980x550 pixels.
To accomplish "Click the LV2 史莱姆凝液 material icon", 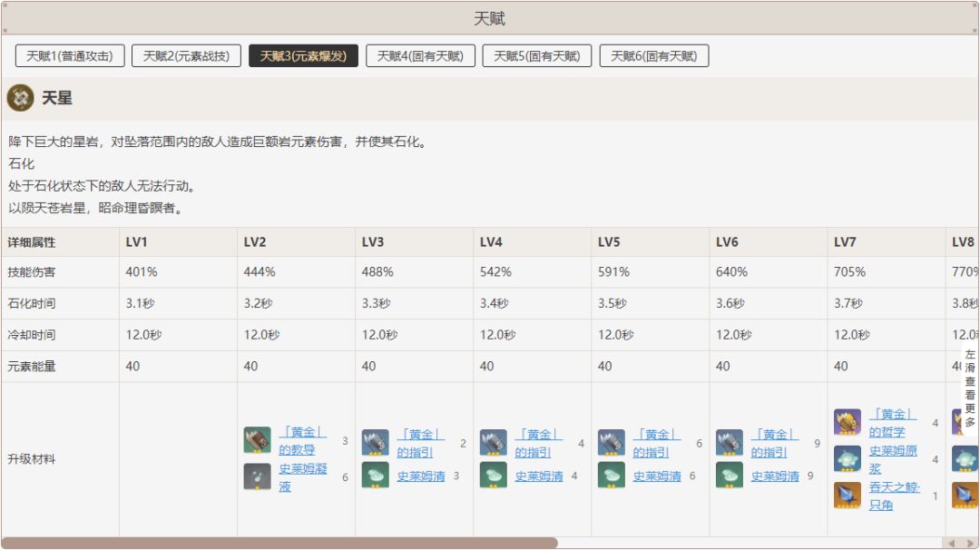I will coord(257,476).
